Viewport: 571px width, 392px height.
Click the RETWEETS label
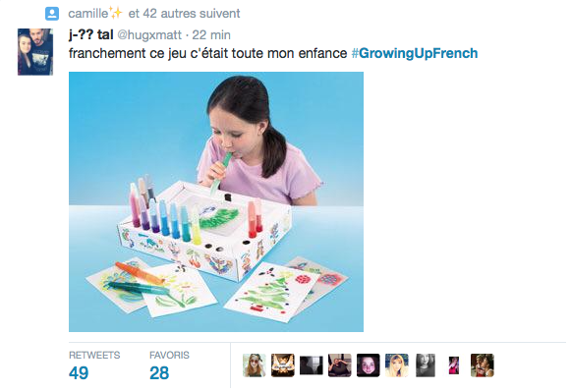click(94, 355)
